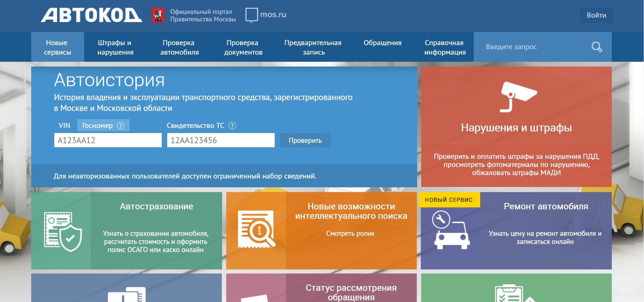Open the Справочная информация menu
This screenshot has height=302, width=644.
(445, 47)
